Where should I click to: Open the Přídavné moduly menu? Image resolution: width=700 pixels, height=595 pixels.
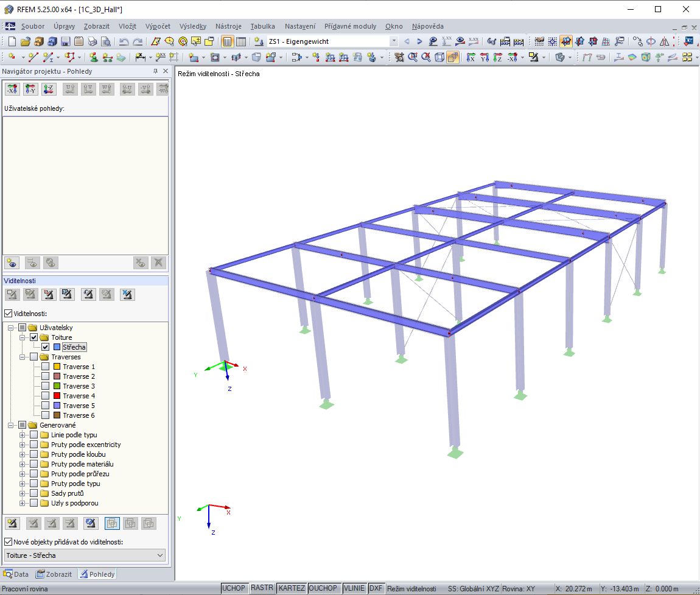[350, 26]
